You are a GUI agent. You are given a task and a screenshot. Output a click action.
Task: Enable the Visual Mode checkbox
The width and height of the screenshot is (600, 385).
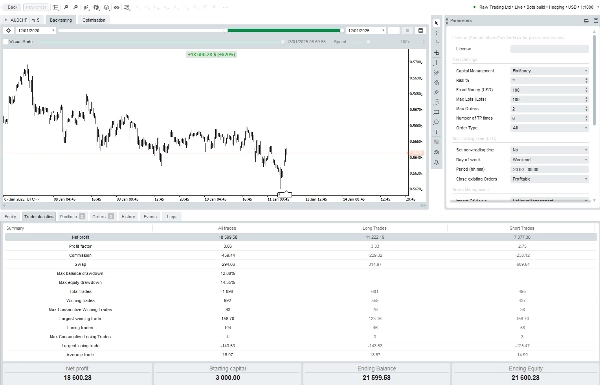click(6, 42)
